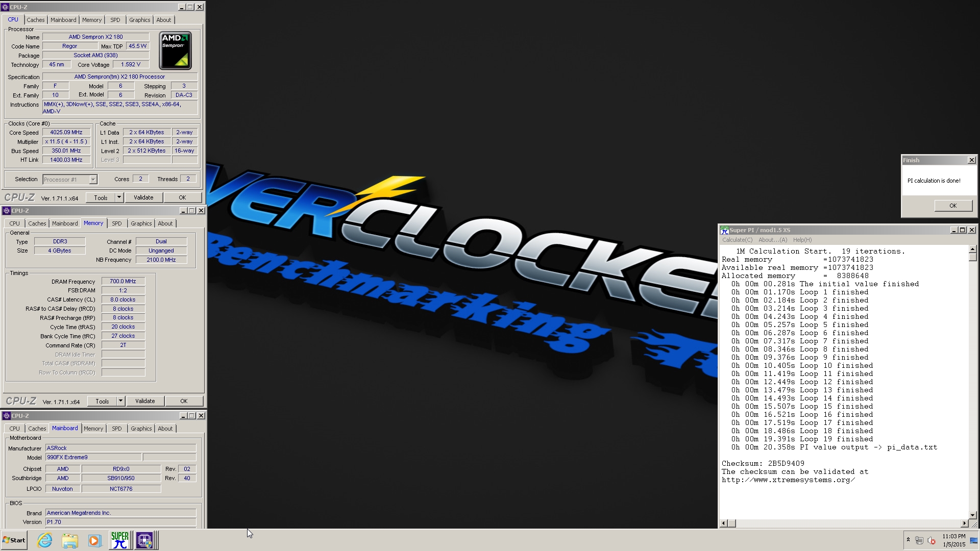Close the Finish dialog
This screenshot has width=980, height=551.
click(972, 160)
